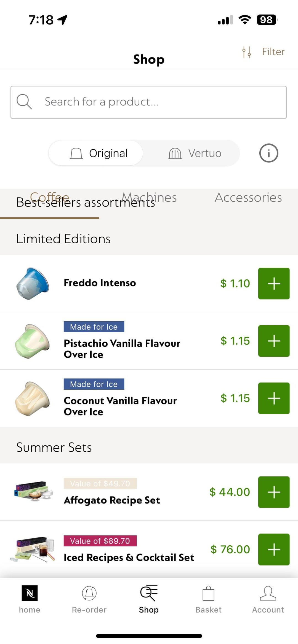
Task: Open the Filter options
Action: click(263, 52)
